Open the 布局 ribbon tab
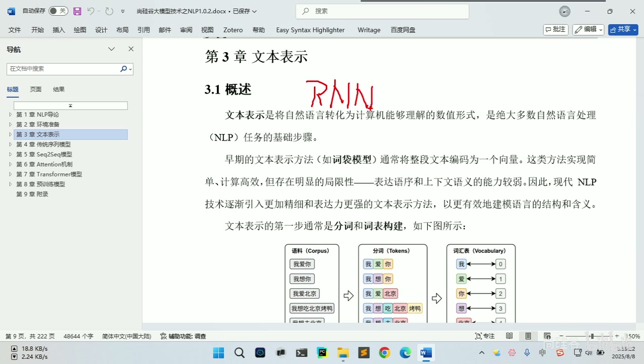This screenshot has height=364, width=644. pos(122,30)
